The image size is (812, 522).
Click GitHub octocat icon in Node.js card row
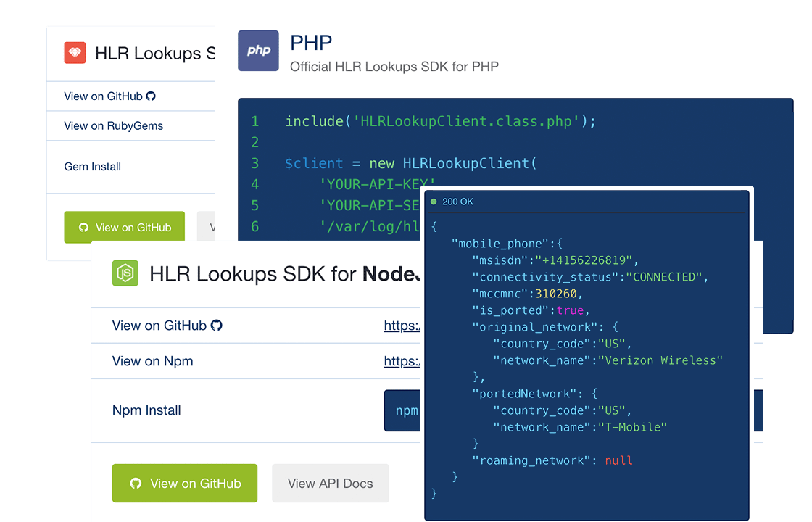pos(217,326)
